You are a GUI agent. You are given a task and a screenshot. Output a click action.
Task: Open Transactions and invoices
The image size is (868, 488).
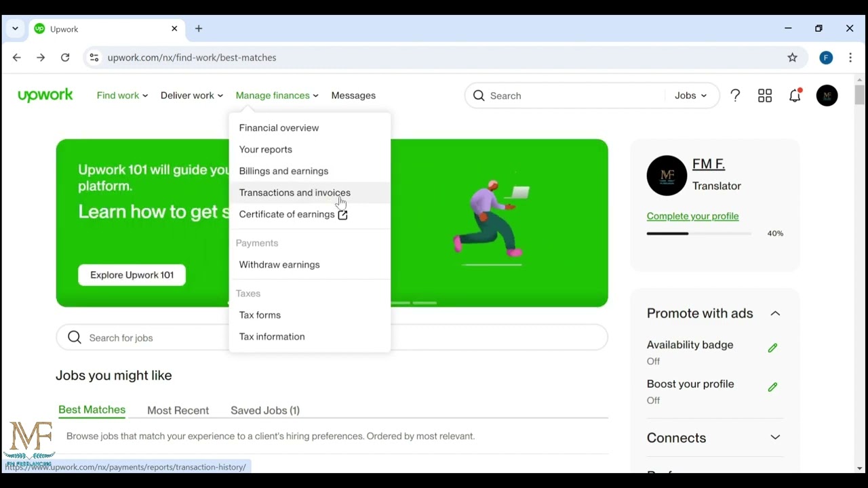pos(310,192)
